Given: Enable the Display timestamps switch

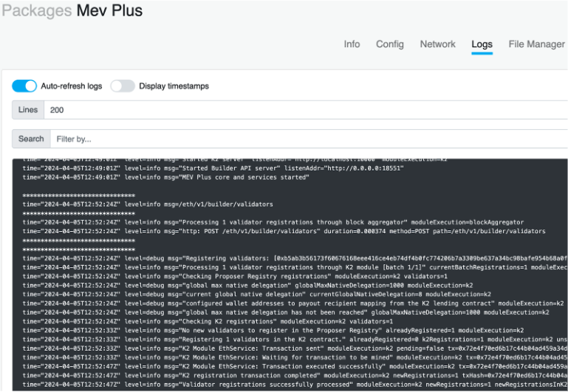Looking at the screenshot, I should click(123, 86).
